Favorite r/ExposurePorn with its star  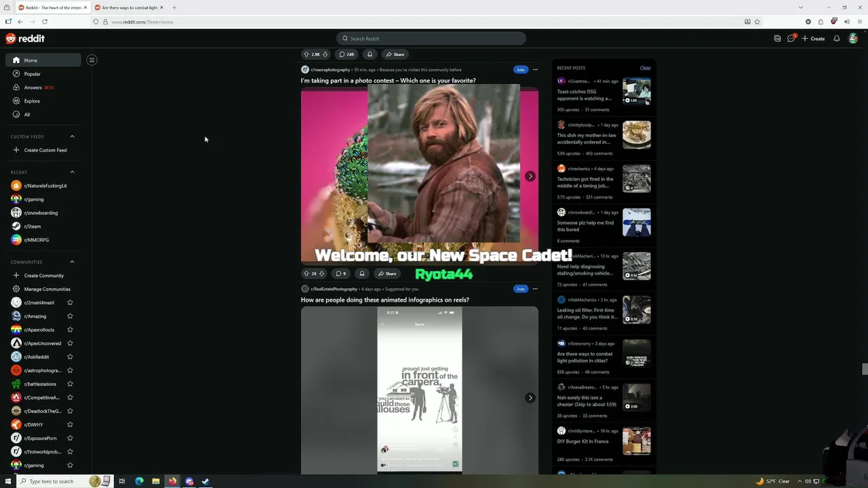[70, 438]
